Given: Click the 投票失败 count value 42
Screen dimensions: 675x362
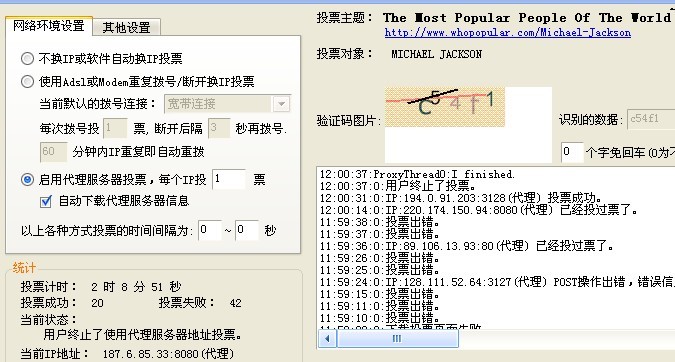Looking at the screenshot, I should (235, 303).
